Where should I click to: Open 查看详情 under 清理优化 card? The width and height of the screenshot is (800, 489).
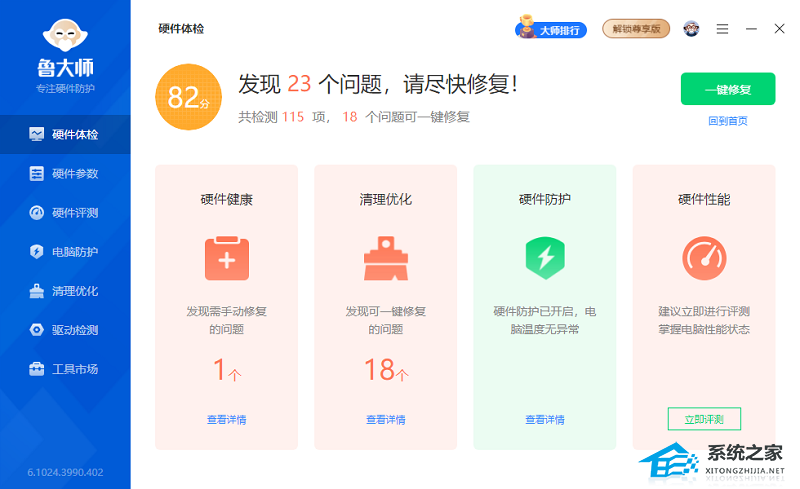(x=386, y=420)
